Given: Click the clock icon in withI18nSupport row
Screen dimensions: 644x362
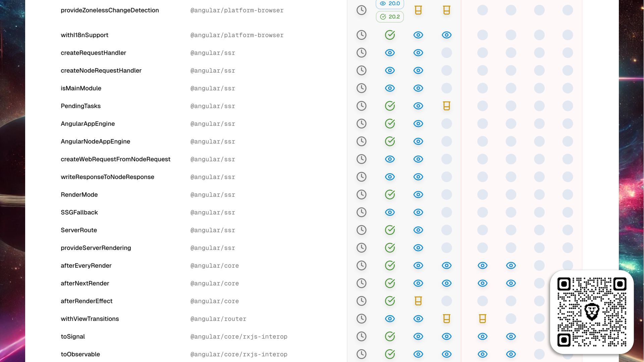Looking at the screenshot, I should 361,35.
